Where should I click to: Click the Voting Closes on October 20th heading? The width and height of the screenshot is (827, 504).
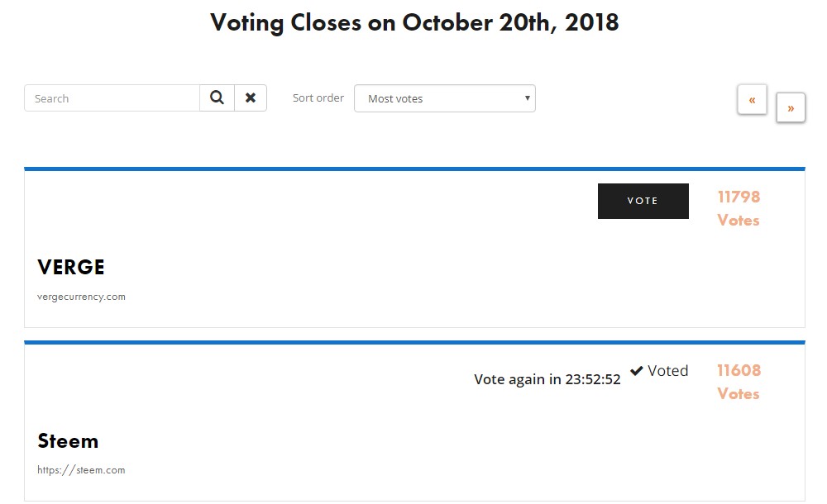point(414,23)
